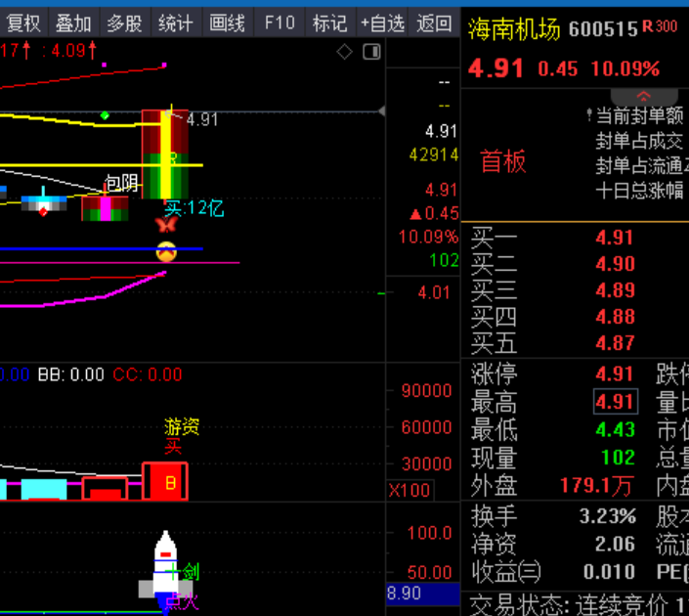
Task: Click the 游资 label in volume pane
Action: coord(182,427)
